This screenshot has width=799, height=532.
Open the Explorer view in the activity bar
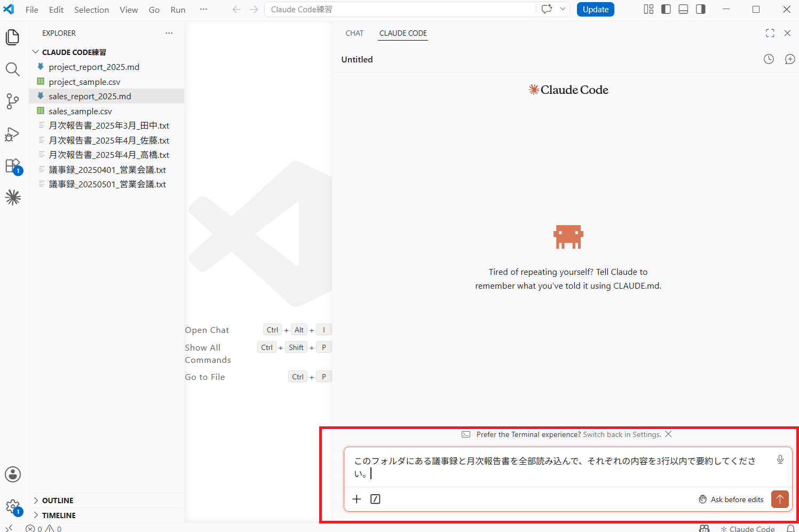point(13,37)
